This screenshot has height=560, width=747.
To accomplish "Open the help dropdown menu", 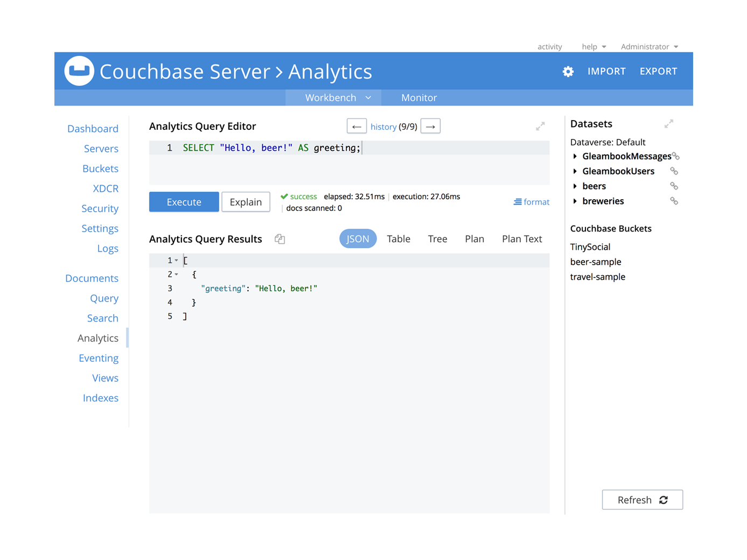I will click(594, 47).
